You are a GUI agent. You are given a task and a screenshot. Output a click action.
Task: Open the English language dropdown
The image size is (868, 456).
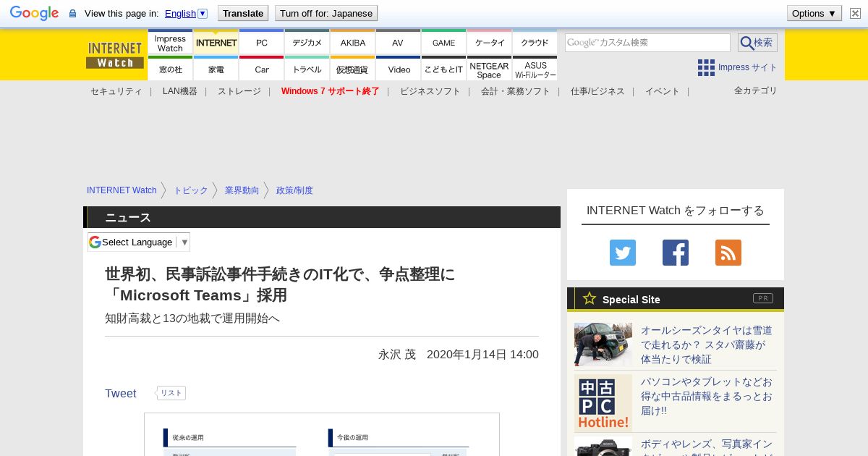click(x=186, y=13)
